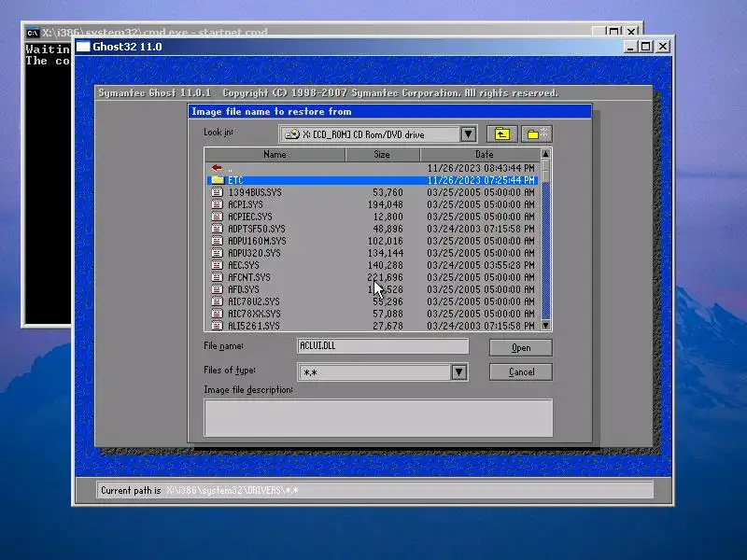The height and width of the screenshot is (560, 747).
Task: Click the ACPI.SYS file icon
Action: click(218, 204)
